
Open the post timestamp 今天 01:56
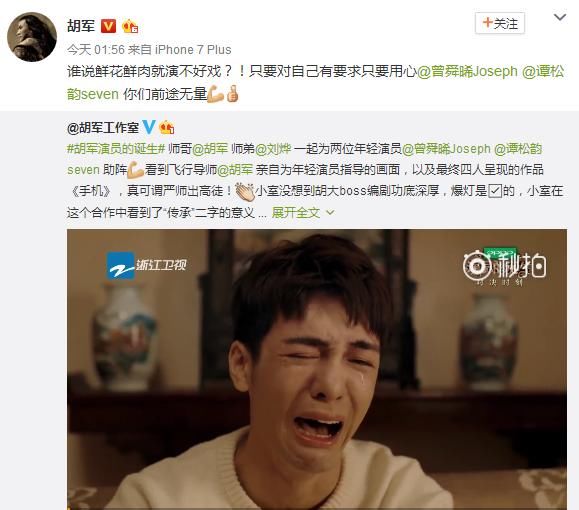(96, 49)
